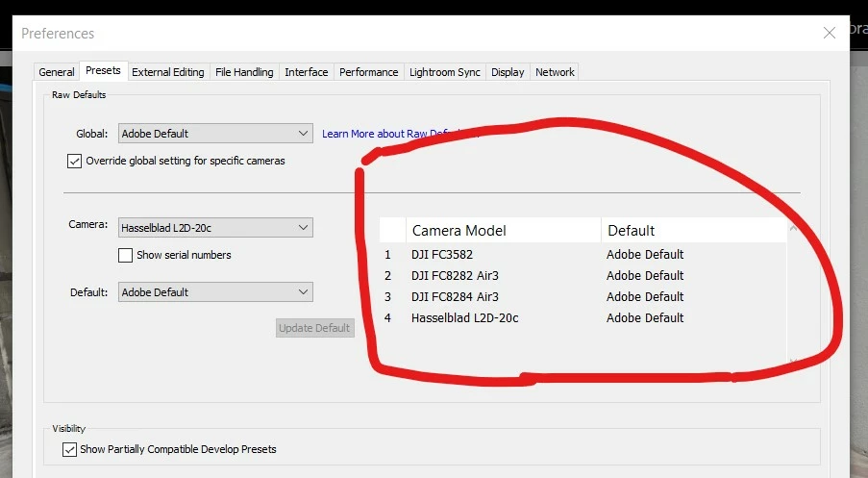Uncheck Override global setting for specific cameras
The image size is (868, 478).
(74, 162)
